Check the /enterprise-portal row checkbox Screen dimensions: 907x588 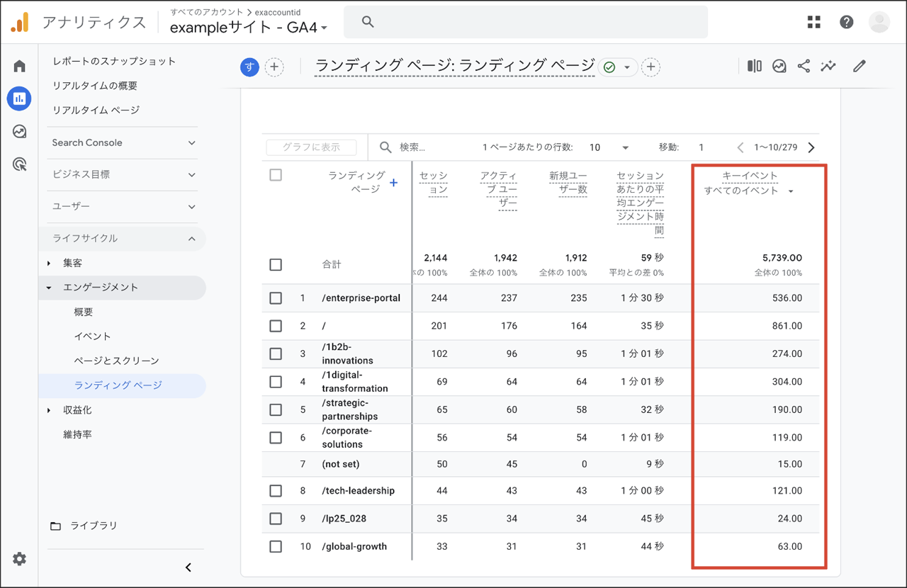276,298
